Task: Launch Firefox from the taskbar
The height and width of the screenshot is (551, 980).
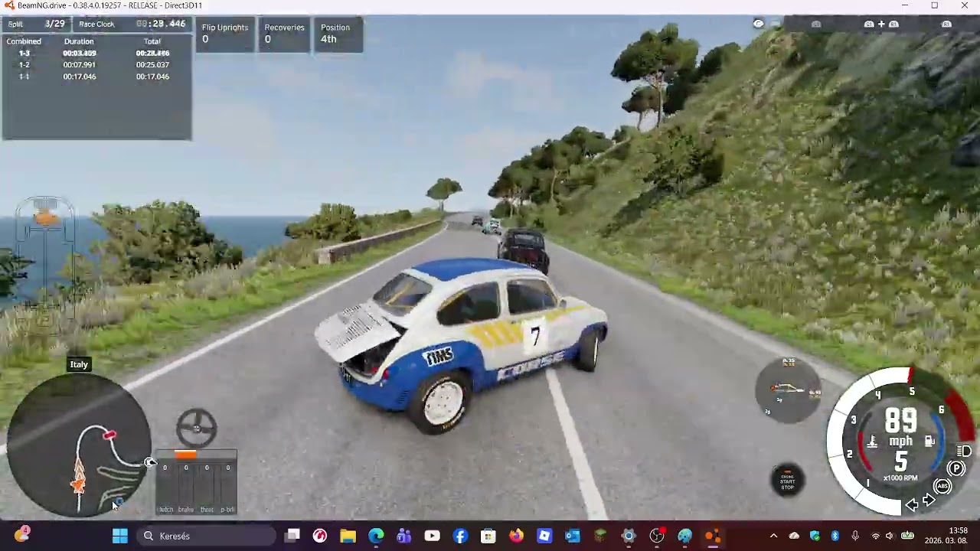Action: coord(516,536)
